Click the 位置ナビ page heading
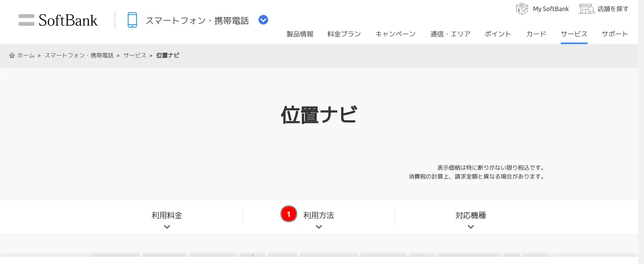The image size is (644, 264). [x=319, y=115]
